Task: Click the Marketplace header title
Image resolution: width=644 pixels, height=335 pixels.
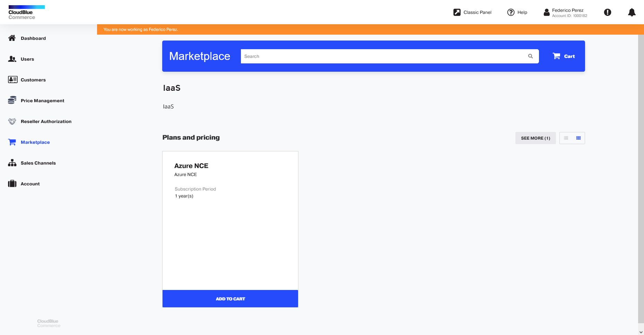Action: (200, 56)
